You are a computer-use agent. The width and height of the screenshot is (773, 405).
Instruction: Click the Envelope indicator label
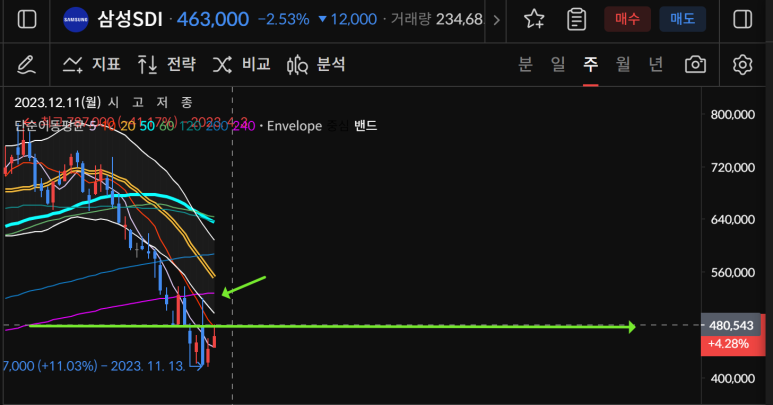tap(294, 126)
